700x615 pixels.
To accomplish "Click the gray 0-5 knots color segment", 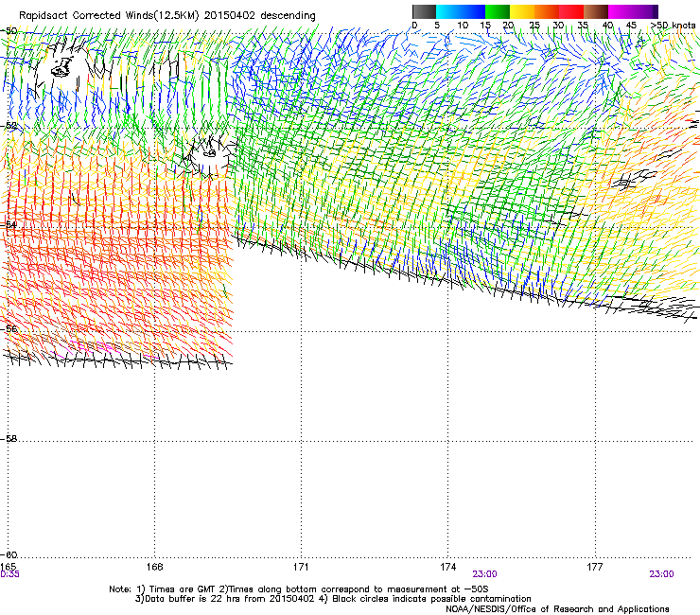I will pyautogui.click(x=424, y=11).
